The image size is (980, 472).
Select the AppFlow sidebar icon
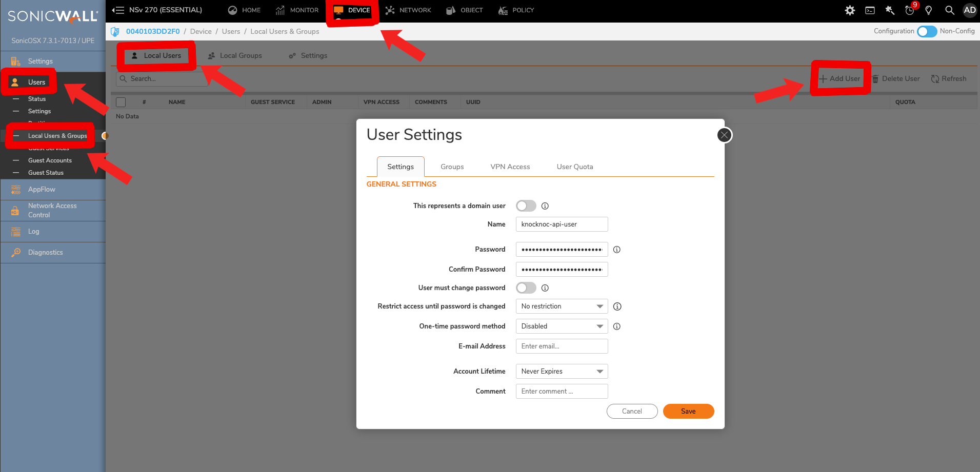tap(15, 190)
